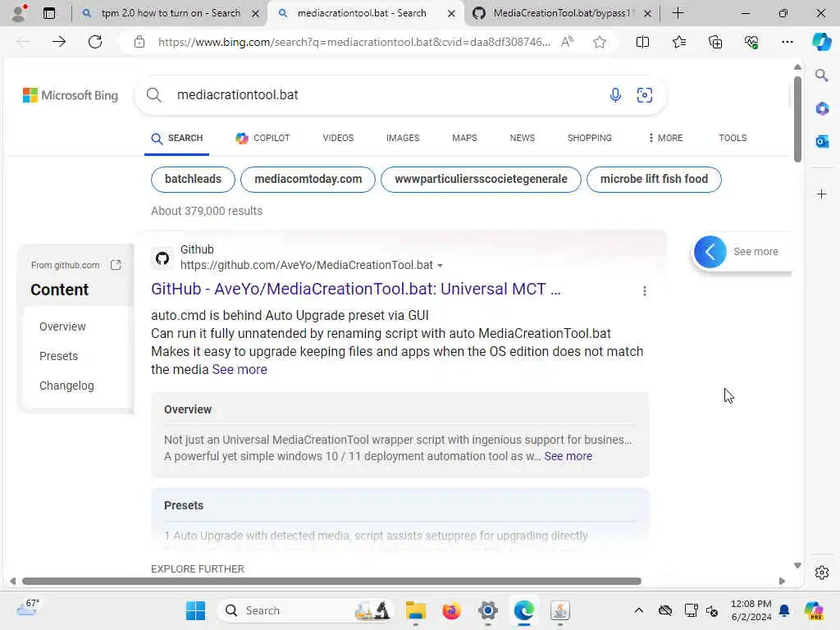
Task: View site information lock icon
Action: tap(139, 42)
